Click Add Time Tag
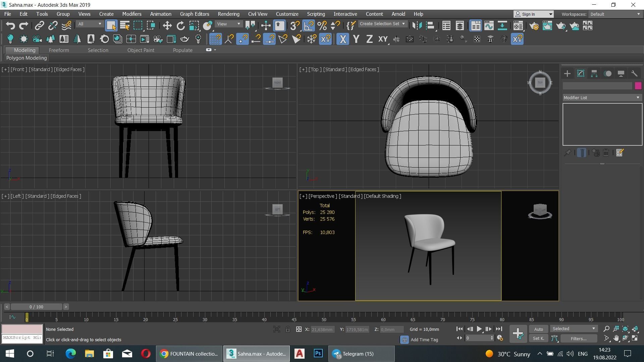Viewport: 644px width, 362px height. pos(424,340)
